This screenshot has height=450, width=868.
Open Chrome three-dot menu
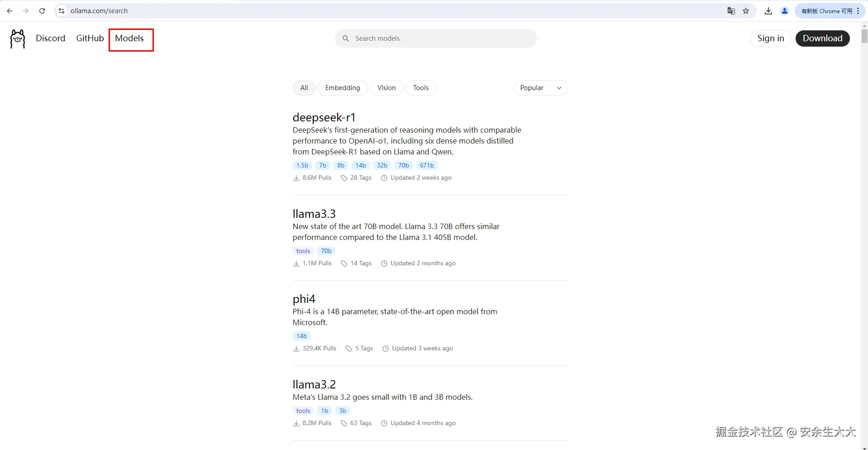pos(858,11)
